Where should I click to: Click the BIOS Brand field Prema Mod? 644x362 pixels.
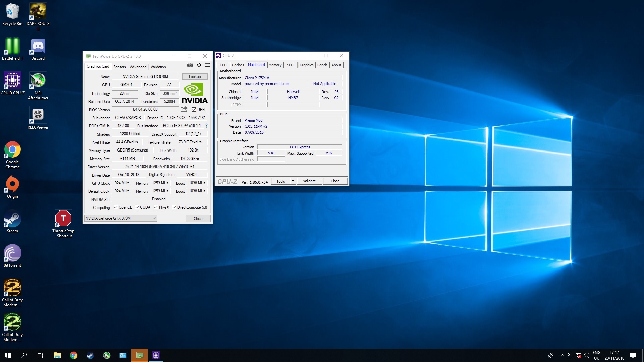(293, 120)
